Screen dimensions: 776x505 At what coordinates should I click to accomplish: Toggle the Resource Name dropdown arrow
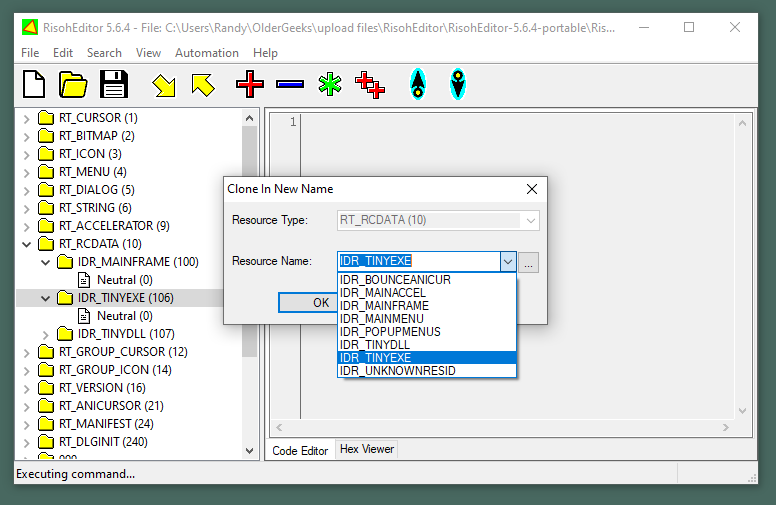(x=508, y=261)
